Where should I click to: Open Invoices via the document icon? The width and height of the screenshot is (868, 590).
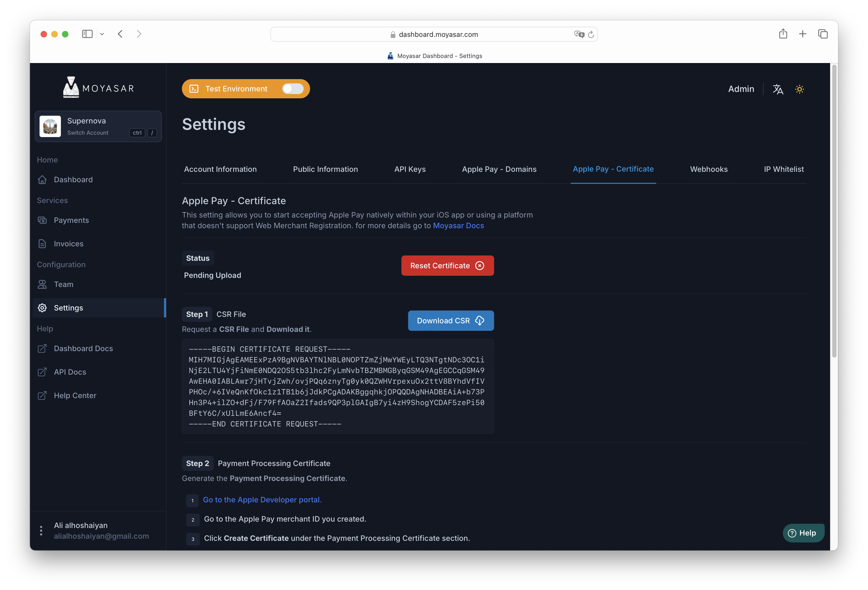pos(42,243)
